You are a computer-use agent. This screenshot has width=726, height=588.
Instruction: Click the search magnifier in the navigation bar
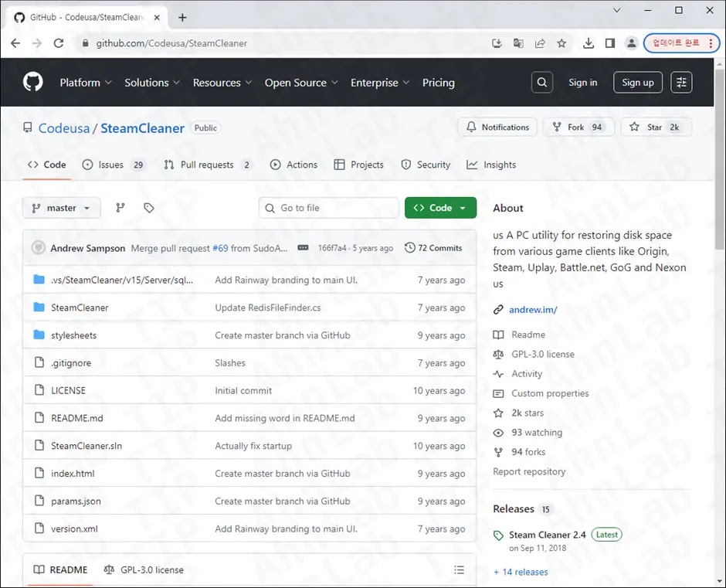(x=541, y=82)
